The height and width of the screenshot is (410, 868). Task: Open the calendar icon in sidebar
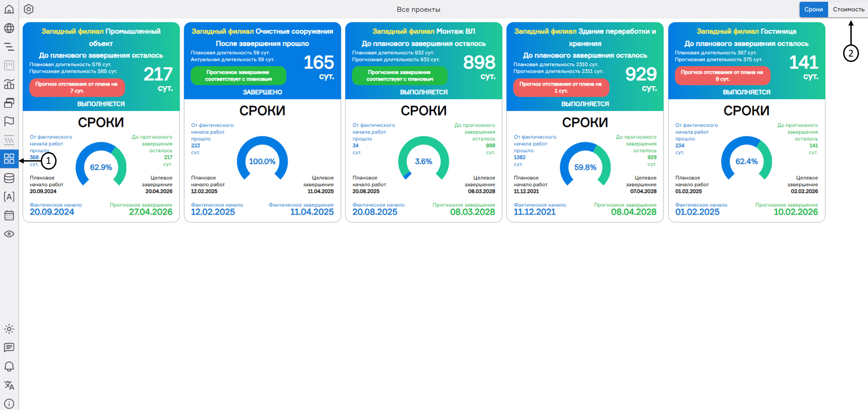(x=9, y=215)
